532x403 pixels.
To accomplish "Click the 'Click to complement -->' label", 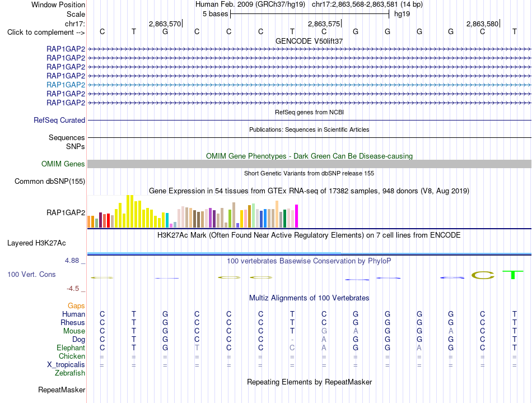I will [x=46, y=33].
